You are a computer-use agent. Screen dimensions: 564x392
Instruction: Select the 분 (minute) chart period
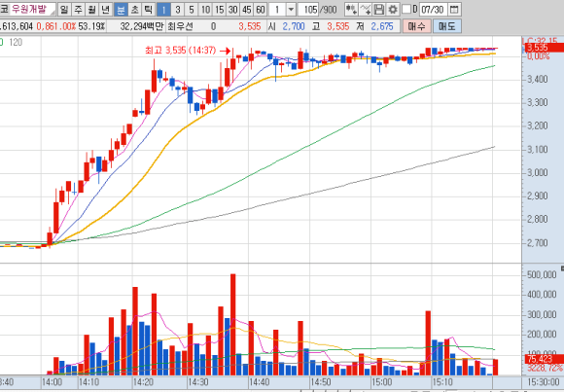tap(121, 10)
